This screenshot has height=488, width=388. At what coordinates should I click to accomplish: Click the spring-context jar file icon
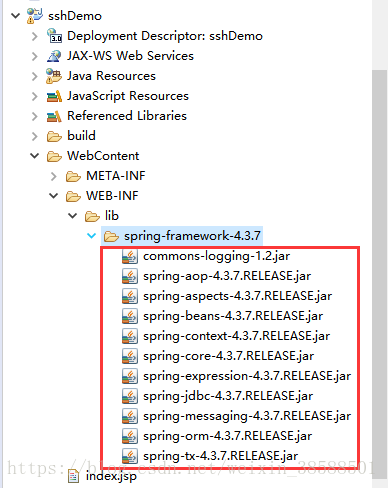(x=130, y=336)
